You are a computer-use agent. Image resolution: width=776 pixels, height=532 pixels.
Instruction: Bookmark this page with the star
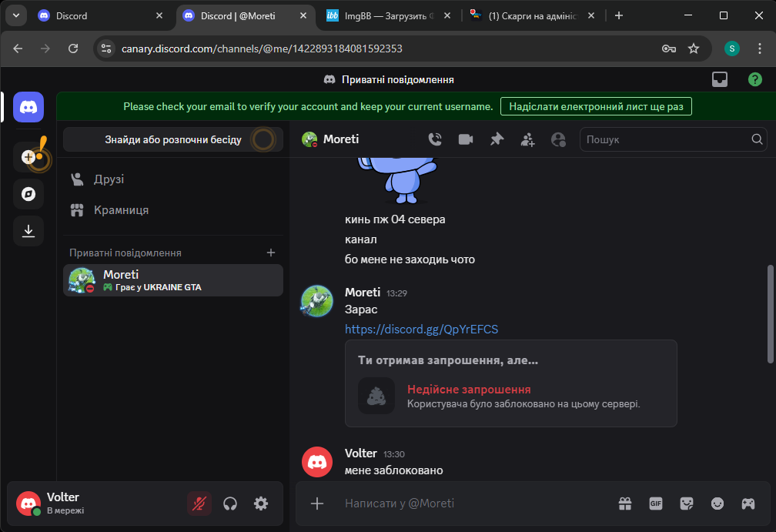pos(694,49)
